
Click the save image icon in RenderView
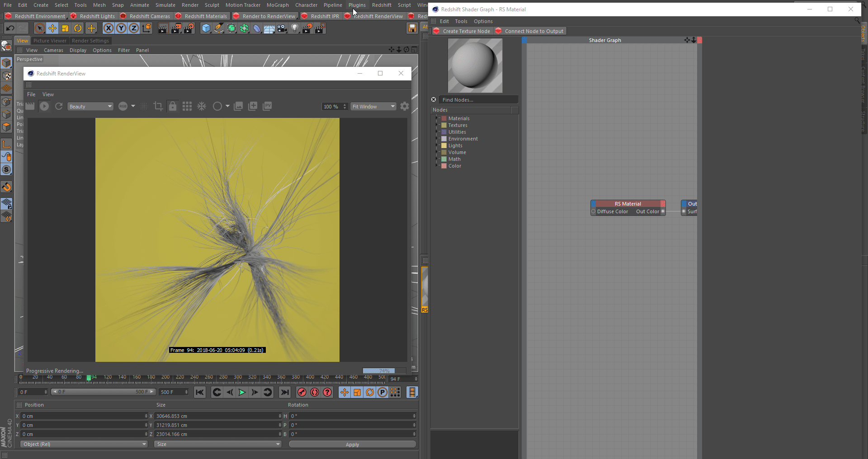(x=238, y=106)
